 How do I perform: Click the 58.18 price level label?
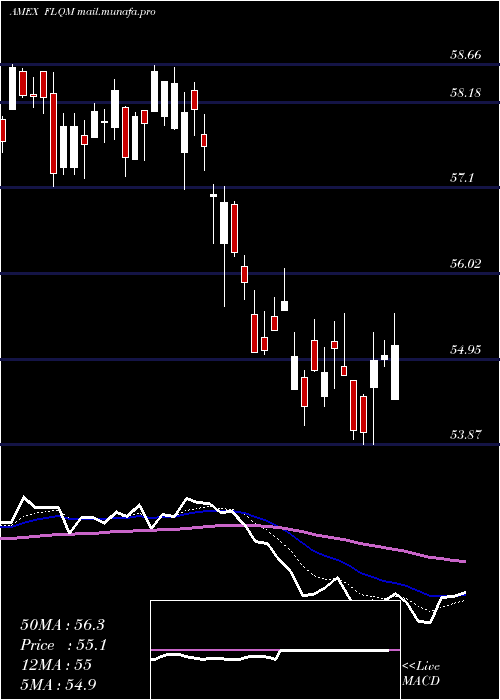[x=465, y=93]
